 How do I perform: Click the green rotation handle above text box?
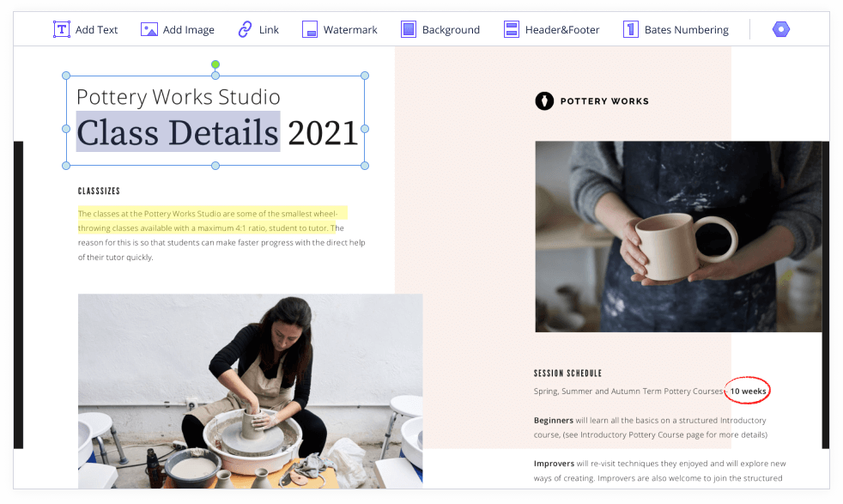215,64
